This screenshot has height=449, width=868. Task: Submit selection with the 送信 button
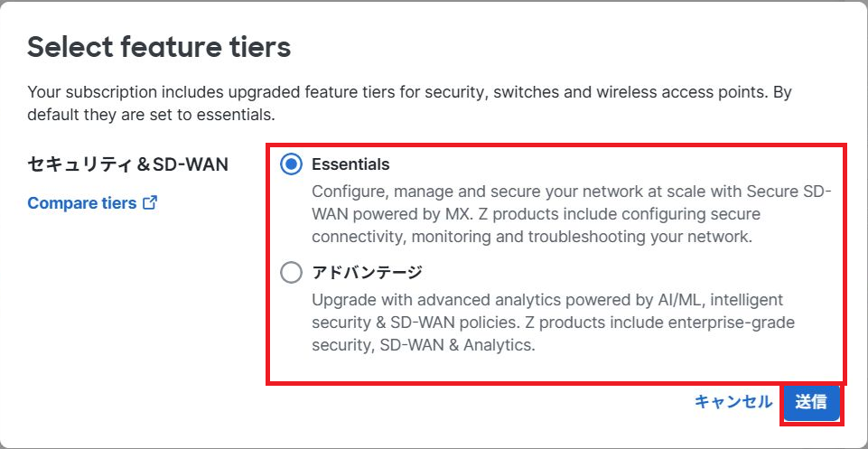[811, 403]
